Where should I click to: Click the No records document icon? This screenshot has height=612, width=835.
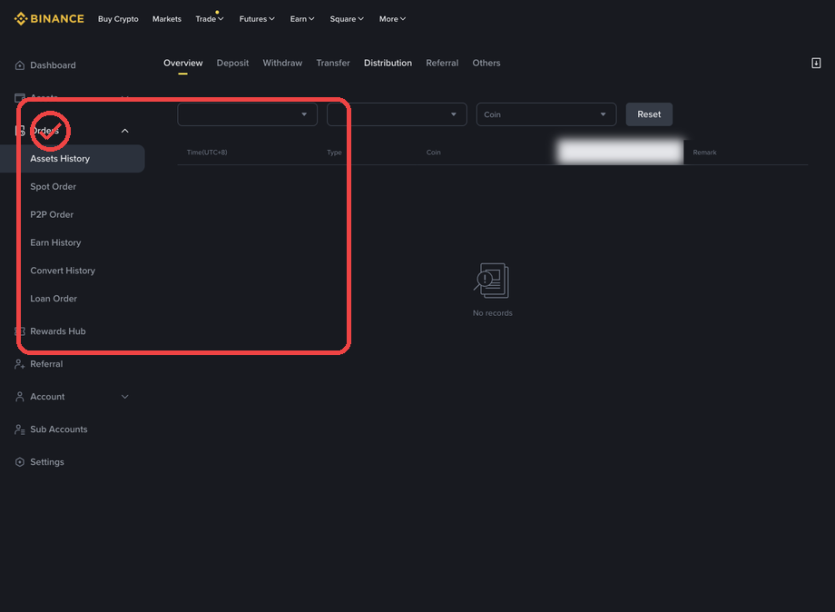(492, 281)
